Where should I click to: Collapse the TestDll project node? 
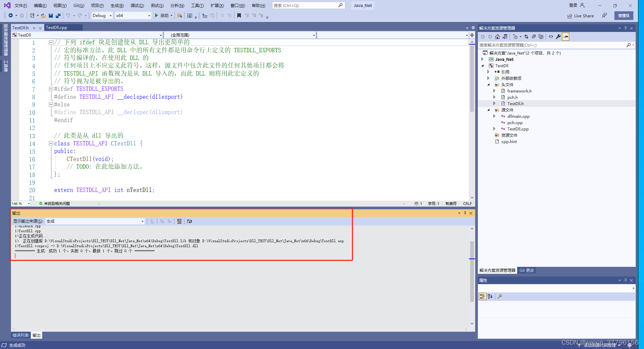pos(483,66)
